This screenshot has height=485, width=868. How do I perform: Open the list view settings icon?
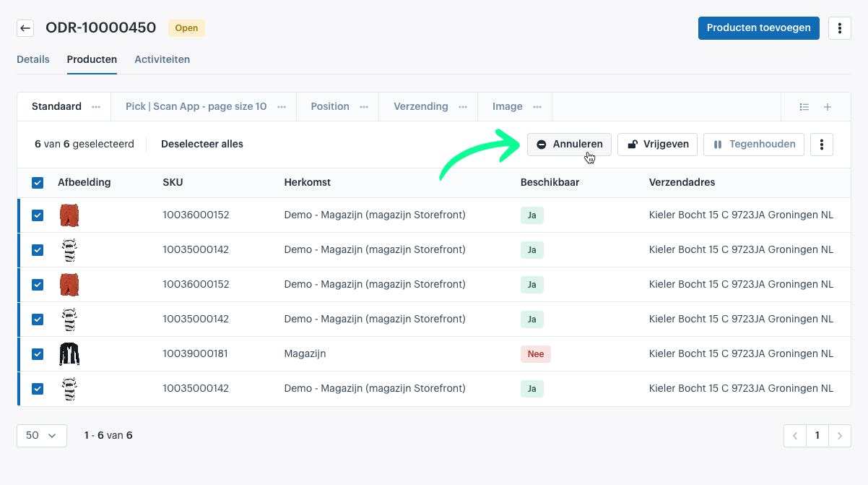804,107
